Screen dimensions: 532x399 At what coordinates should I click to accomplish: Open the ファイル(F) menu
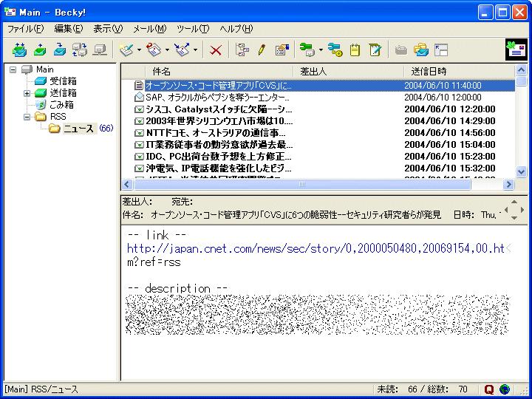point(26,29)
